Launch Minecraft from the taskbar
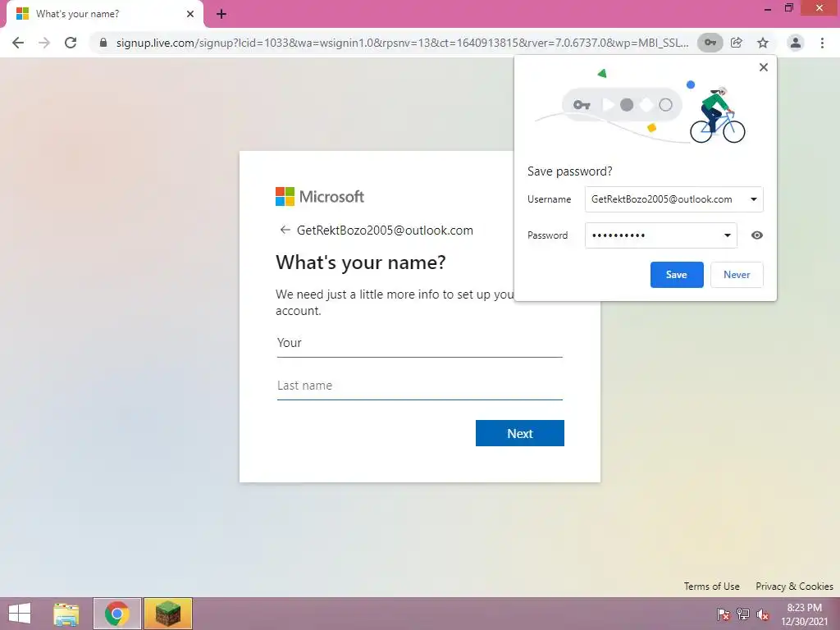 click(167, 614)
